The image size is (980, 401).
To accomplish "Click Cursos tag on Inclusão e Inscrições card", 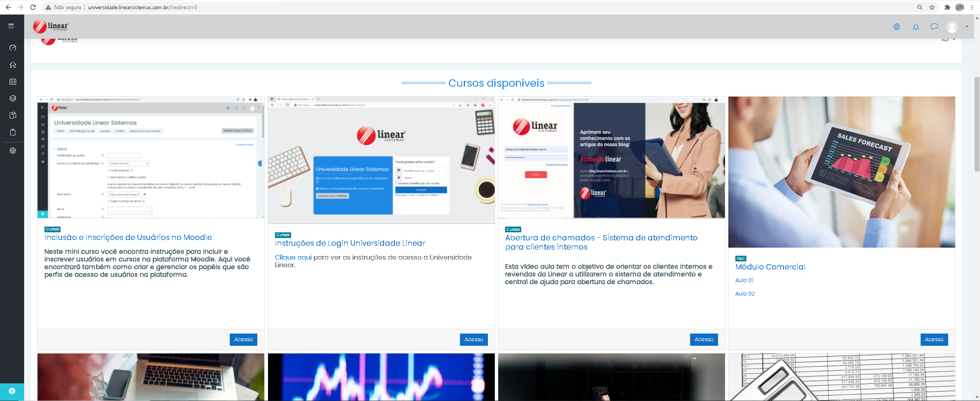I will coord(52,229).
